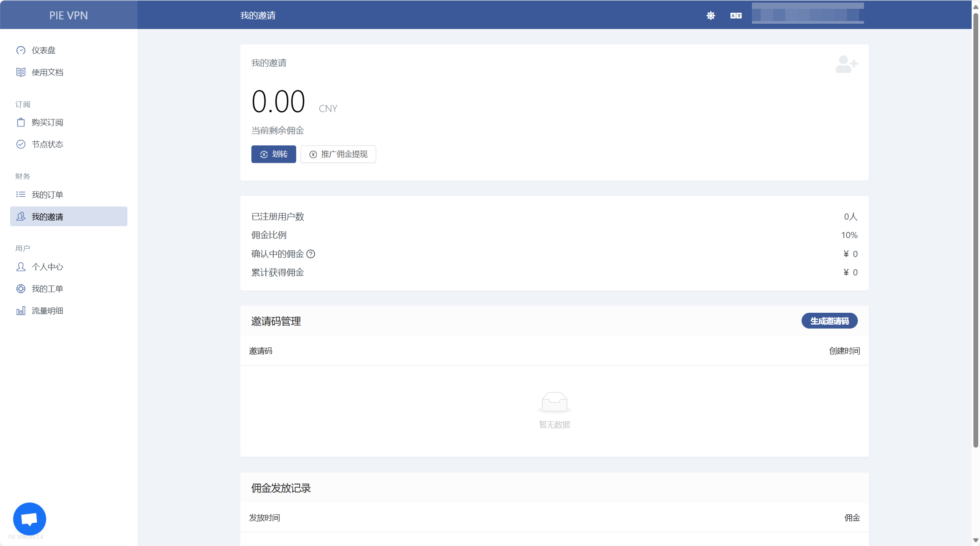The image size is (980, 546).
Task: Open the usage docs book icon
Action: tap(21, 72)
